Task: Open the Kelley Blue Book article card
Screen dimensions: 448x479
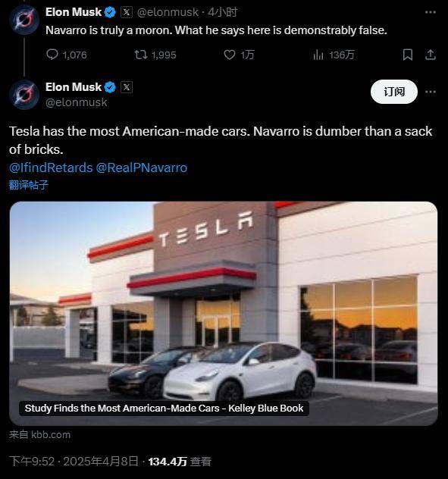Action: tap(224, 314)
